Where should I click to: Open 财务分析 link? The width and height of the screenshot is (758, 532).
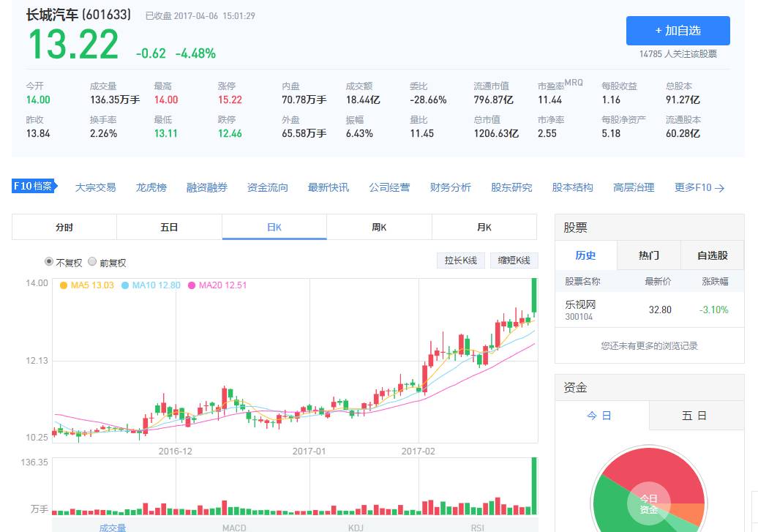[x=450, y=187]
